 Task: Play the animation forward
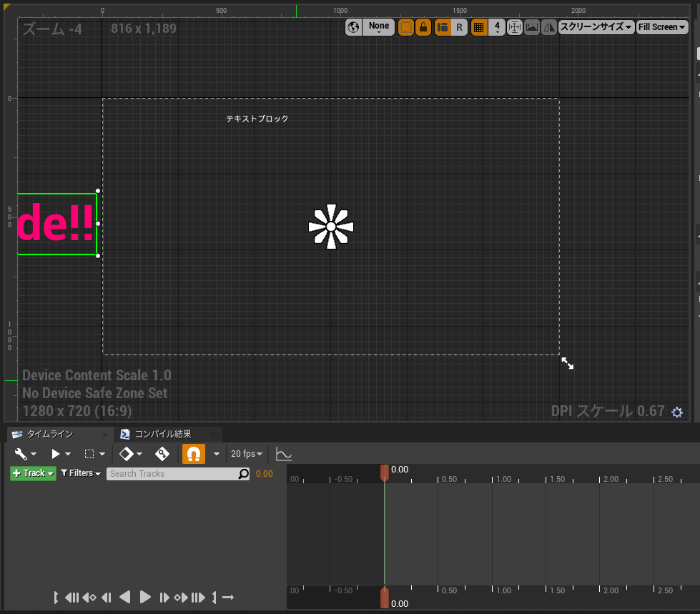[145, 598]
